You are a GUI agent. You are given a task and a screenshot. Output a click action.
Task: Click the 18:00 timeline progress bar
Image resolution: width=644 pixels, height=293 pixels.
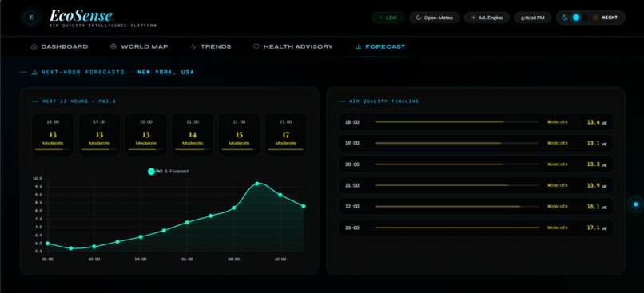pos(457,122)
